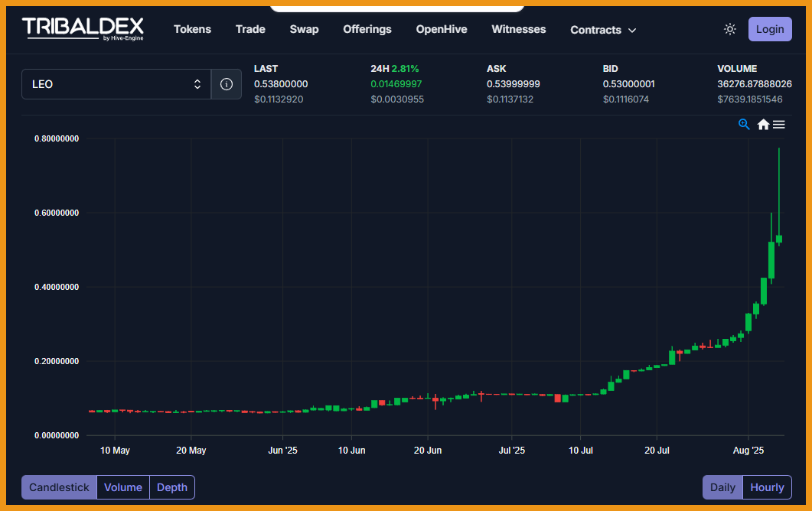This screenshot has height=511, width=812.
Task: Click the 10 Jun x-axis label
Action: point(351,451)
